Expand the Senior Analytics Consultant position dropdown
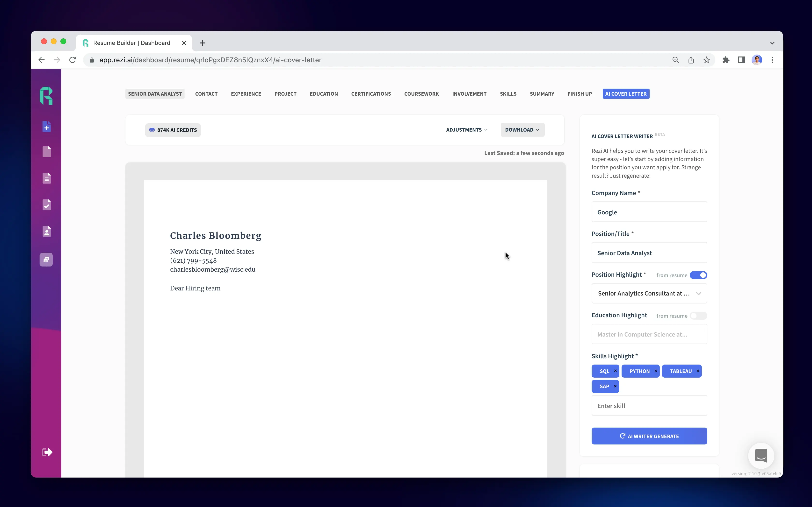812x507 pixels. [649, 293]
